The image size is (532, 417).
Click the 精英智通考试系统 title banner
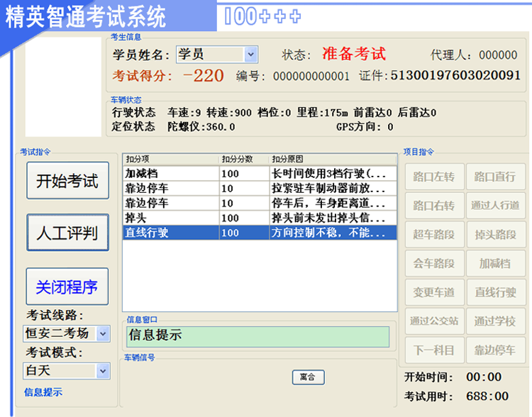[86, 16]
